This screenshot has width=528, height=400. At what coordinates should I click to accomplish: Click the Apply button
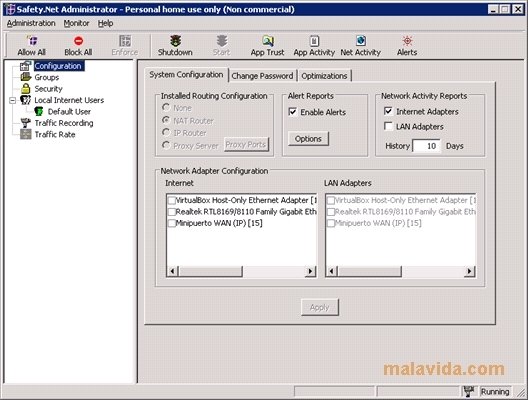[x=320, y=307]
